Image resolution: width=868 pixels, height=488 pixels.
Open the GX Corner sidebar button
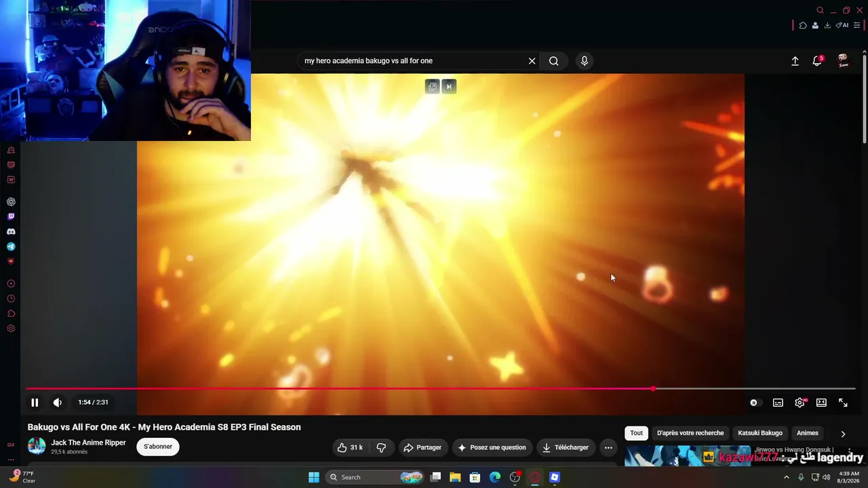pos(11,445)
